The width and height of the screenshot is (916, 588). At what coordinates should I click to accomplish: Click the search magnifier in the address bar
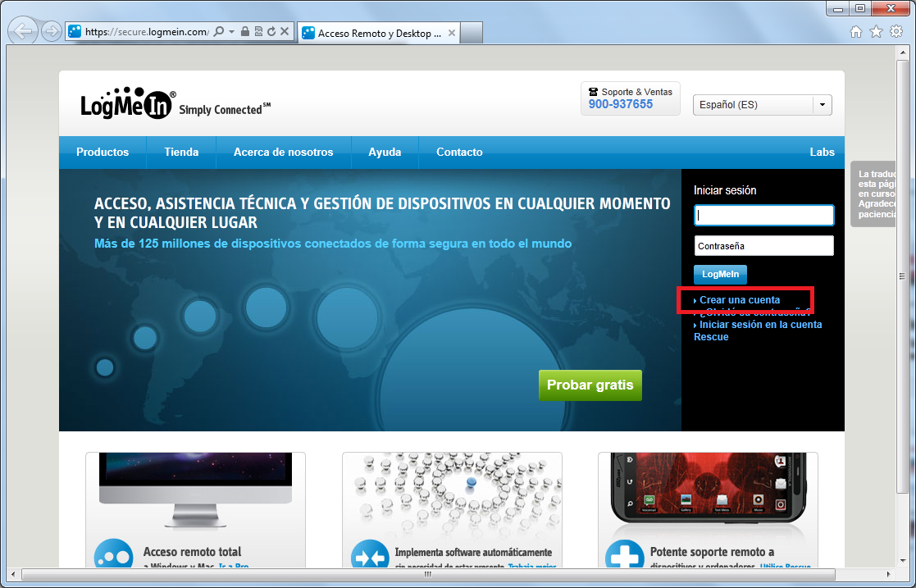point(219,31)
